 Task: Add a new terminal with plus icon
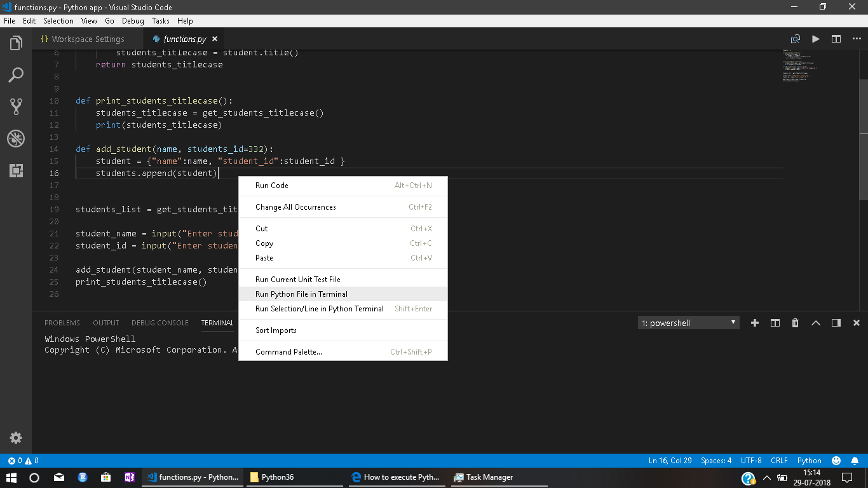755,323
